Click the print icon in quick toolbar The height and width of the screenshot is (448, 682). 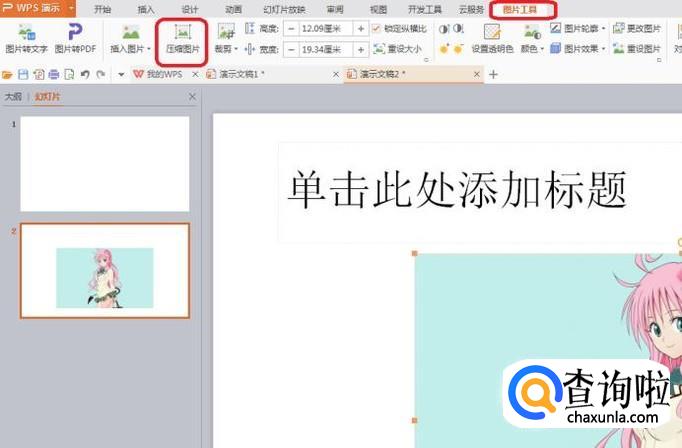point(54,75)
